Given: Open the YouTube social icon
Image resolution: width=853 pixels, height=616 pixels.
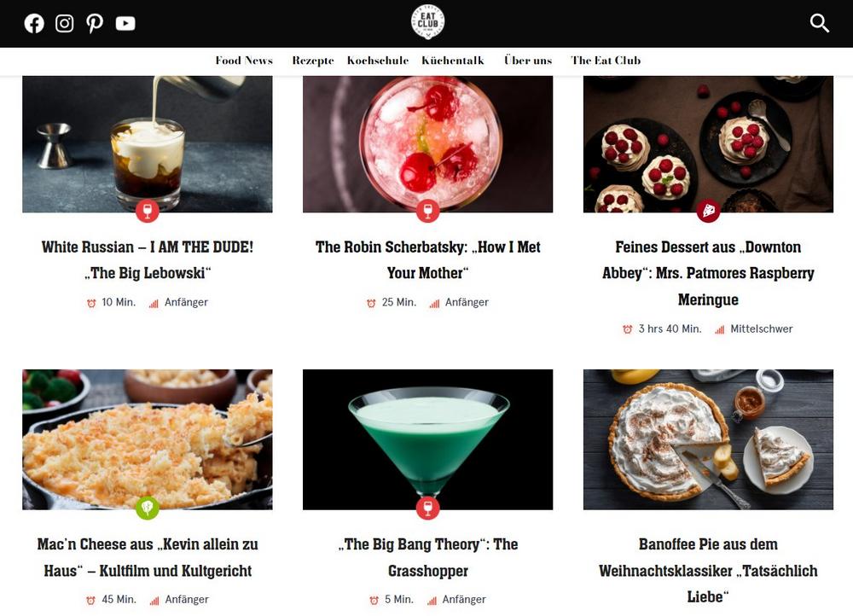Looking at the screenshot, I should coord(125,23).
